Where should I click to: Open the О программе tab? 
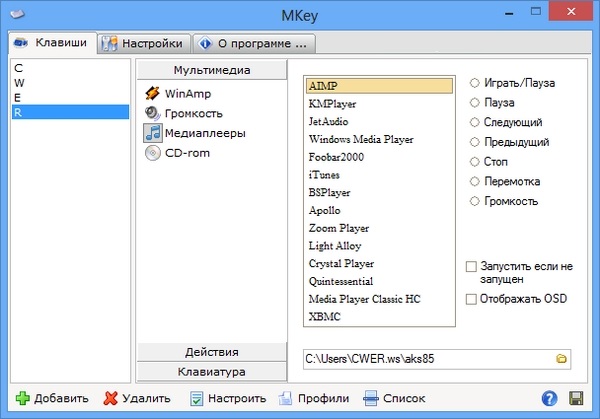254,43
